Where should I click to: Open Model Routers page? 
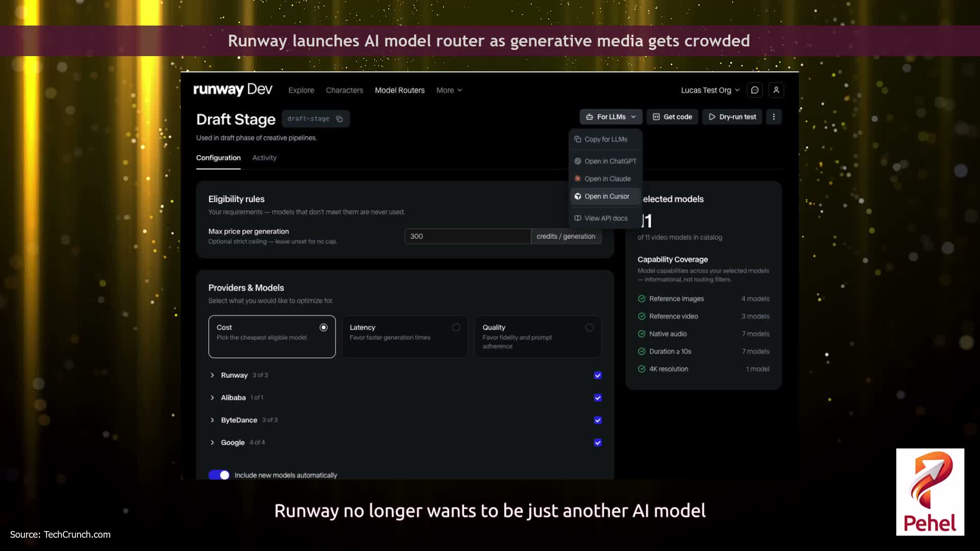pos(400,90)
